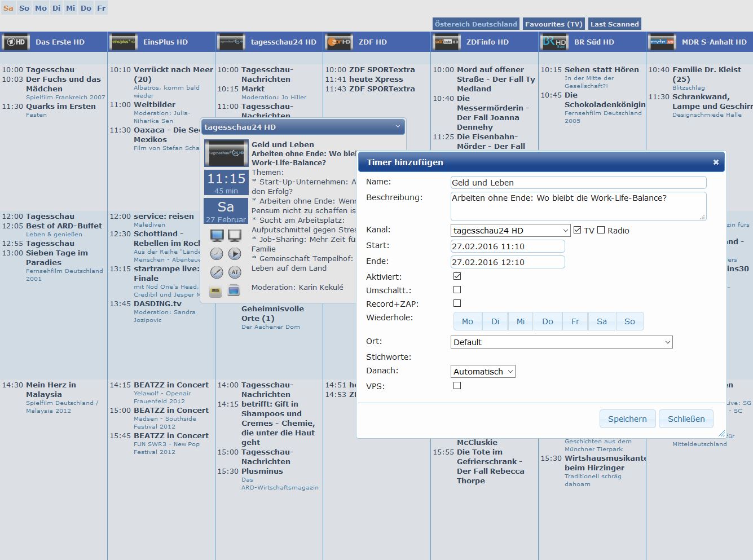
Task: Select the Favourites (TV) tab
Action: (553, 24)
